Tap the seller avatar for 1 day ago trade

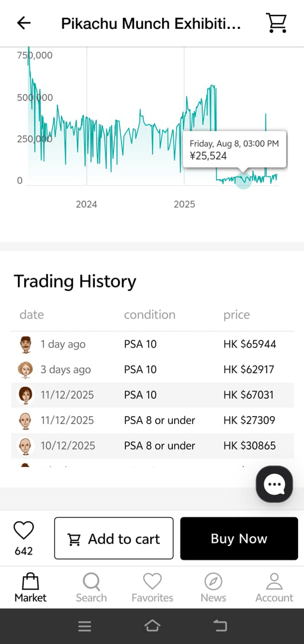pyautogui.click(x=25, y=344)
